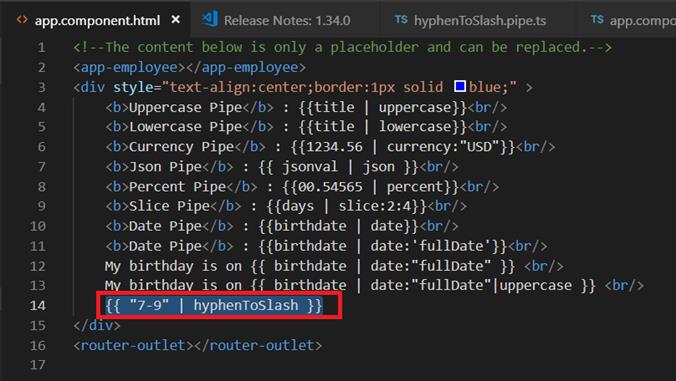Open the hyphenToSlash.pipe.ts tab

[x=479, y=20]
